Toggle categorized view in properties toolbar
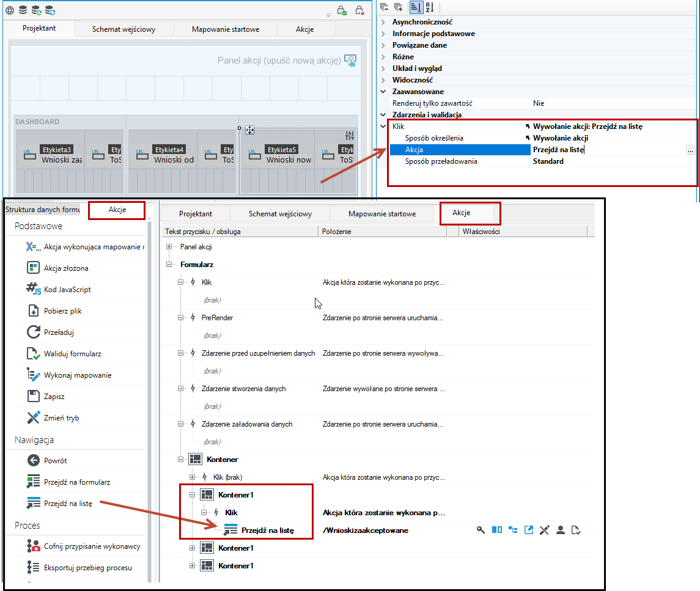Image resolution: width=700 pixels, height=591 pixels. tap(416, 7)
